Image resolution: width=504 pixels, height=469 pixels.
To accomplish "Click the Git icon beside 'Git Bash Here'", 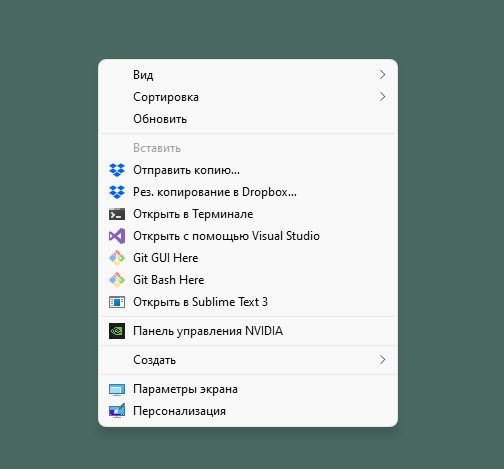I will [x=117, y=280].
